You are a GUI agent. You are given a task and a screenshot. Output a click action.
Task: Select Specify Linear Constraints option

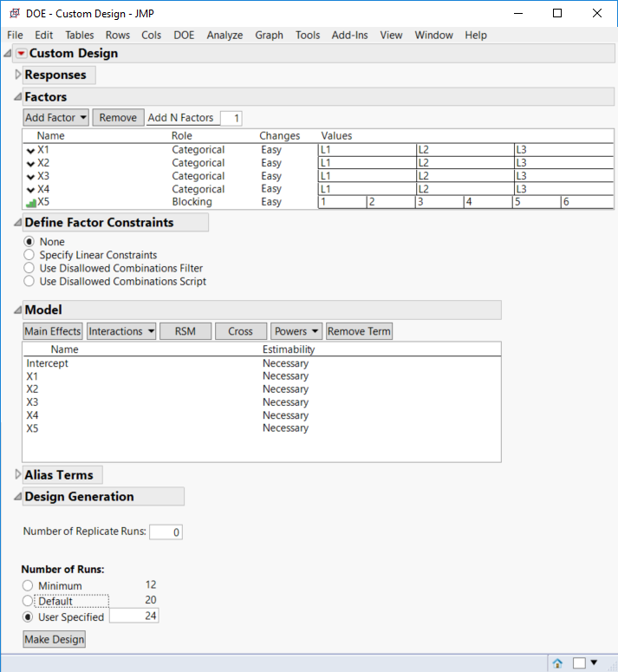coord(29,255)
